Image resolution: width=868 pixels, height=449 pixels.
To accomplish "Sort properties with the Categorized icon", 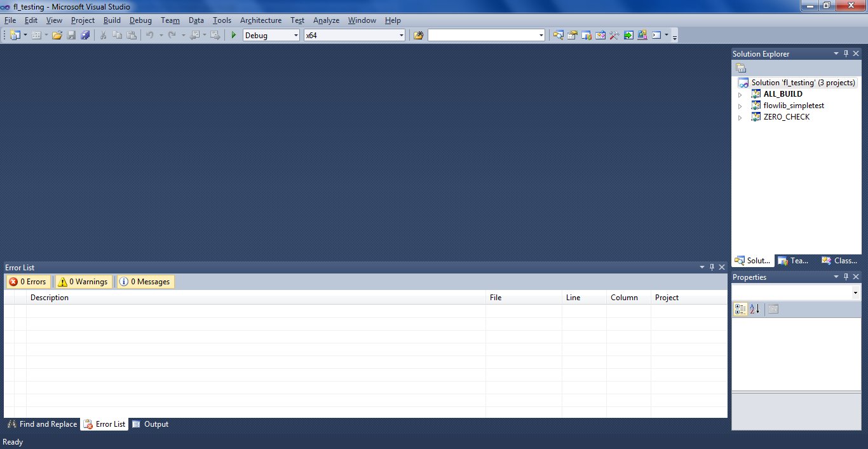I will coord(741,309).
